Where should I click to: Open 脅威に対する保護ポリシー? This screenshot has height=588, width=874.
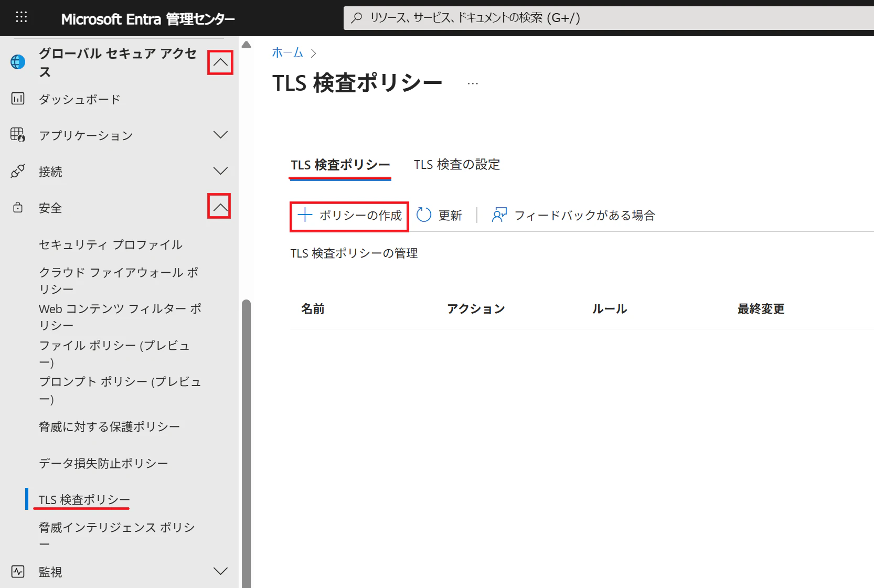click(x=110, y=427)
